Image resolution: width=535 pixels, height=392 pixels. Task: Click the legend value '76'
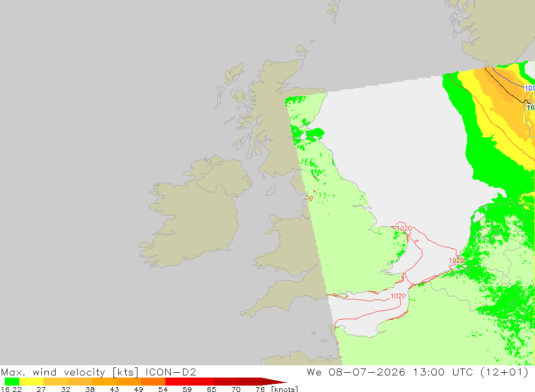[260, 389]
